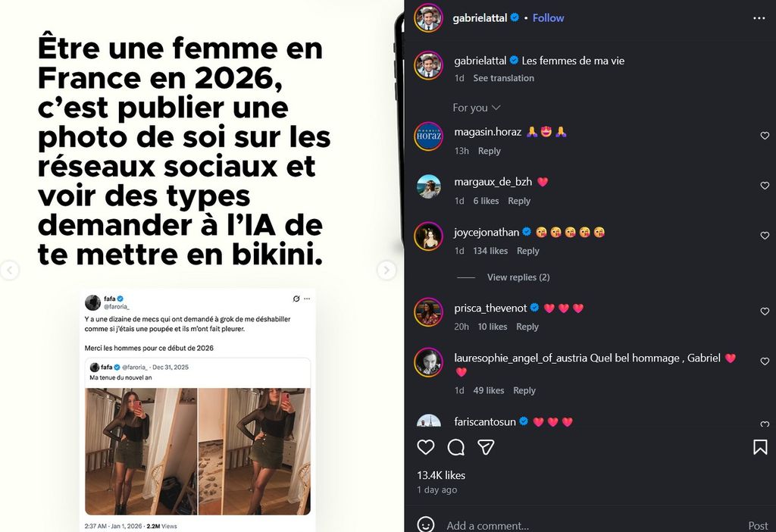Open emoji picker in comment box
This screenshot has width=776, height=532.
point(426,524)
